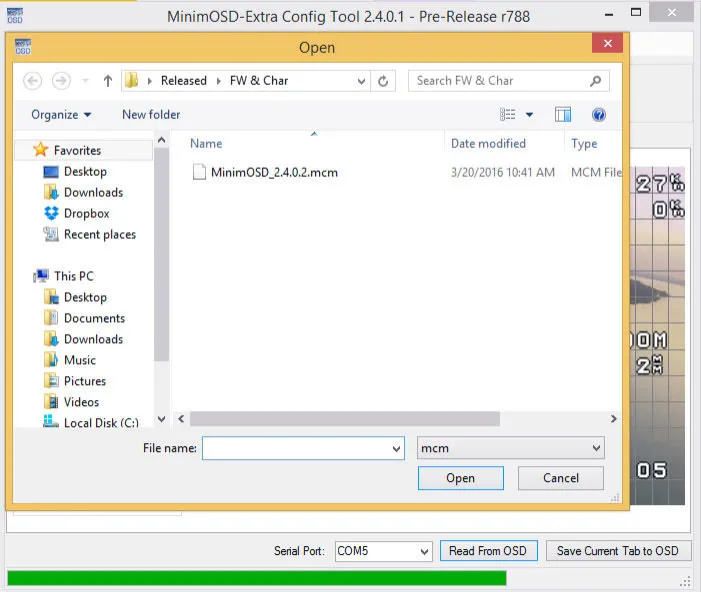
Task: Click the Read From OSD button
Action: 489,551
